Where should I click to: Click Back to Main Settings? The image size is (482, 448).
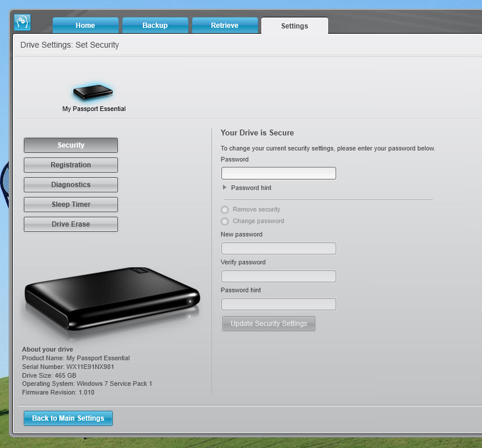69,418
